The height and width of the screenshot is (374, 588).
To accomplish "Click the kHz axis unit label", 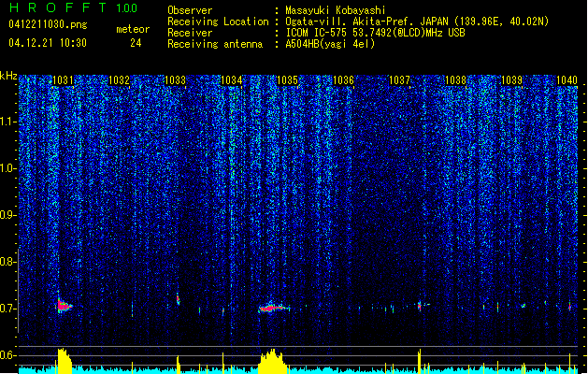I will pyautogui.click(x=8, y=76).
